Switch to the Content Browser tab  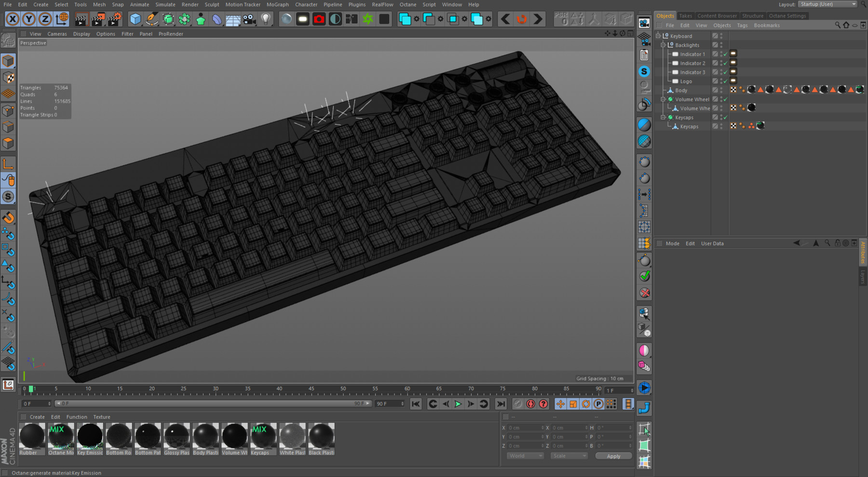[717, 15]
